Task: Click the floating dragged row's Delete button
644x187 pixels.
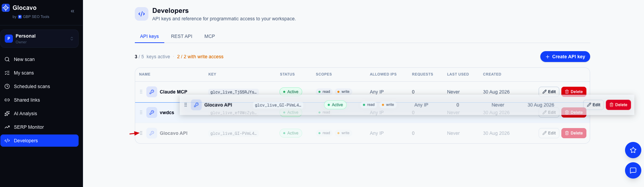Action: tap(618, 105)
